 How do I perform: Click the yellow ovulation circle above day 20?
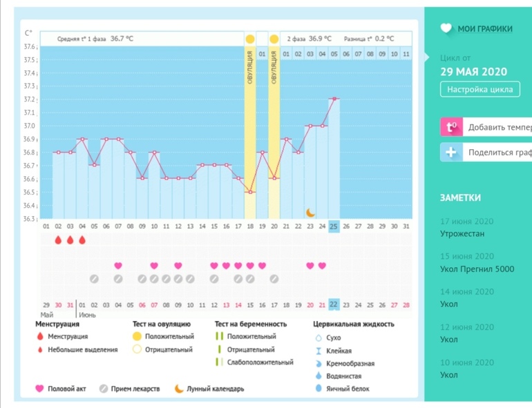click(274, 39)
